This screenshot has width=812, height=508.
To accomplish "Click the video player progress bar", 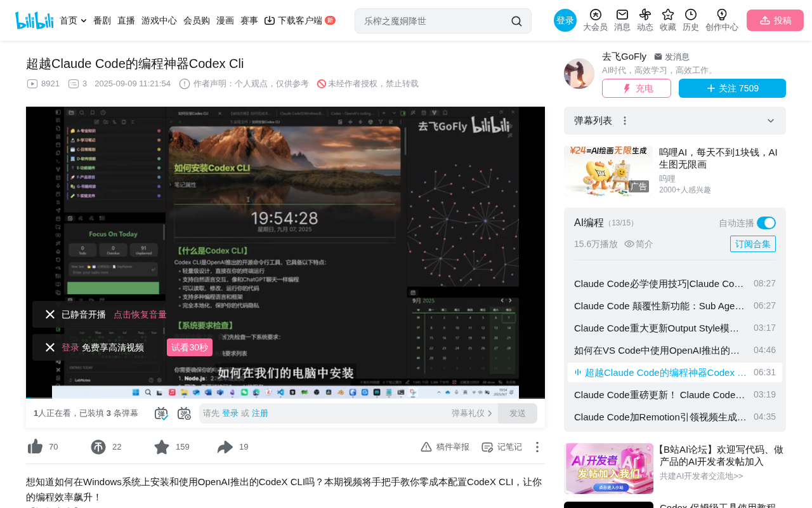I will pos(285,398).
